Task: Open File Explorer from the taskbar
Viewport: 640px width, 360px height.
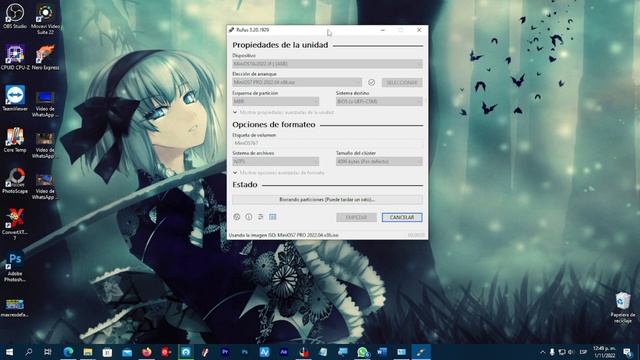Action: pyautogui.click(x=88, y=352)
